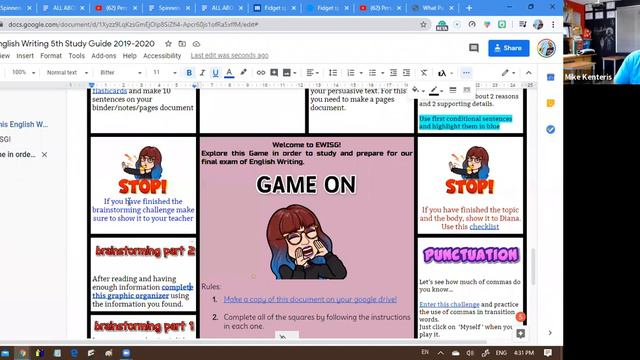This screenshot has height=360, width=640.
Task: Toggle italic formatting
Action: (202, 73)
